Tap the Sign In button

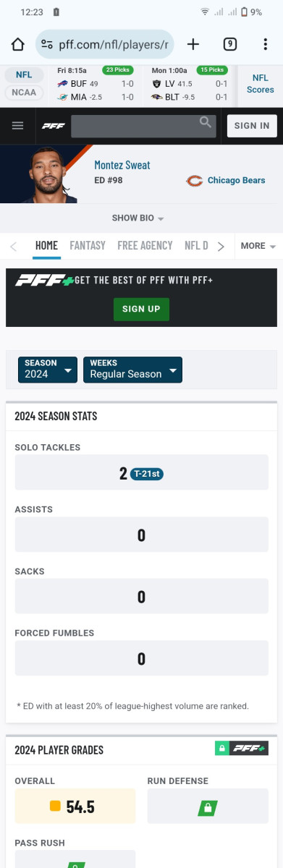coord(252,125)
